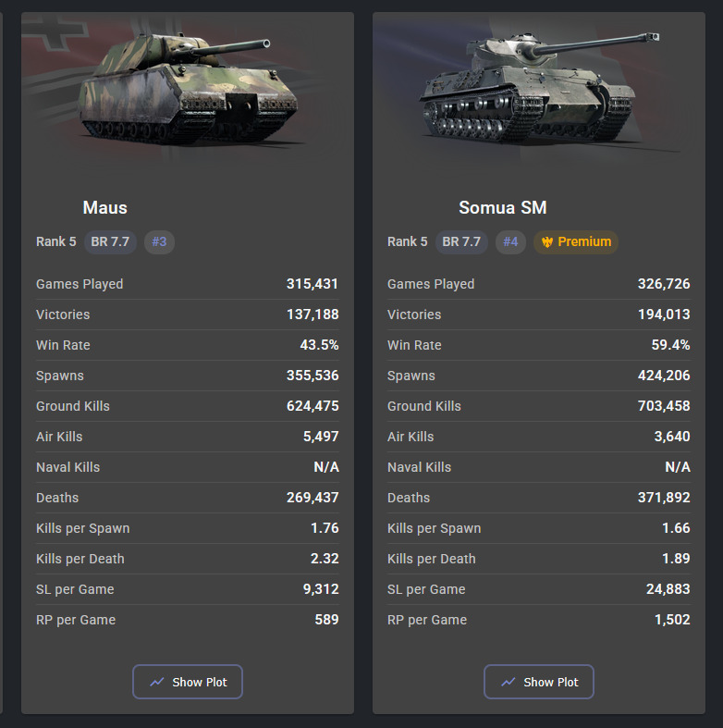Click the Rank 5 label on the Maus card

[x=56, y=241]
